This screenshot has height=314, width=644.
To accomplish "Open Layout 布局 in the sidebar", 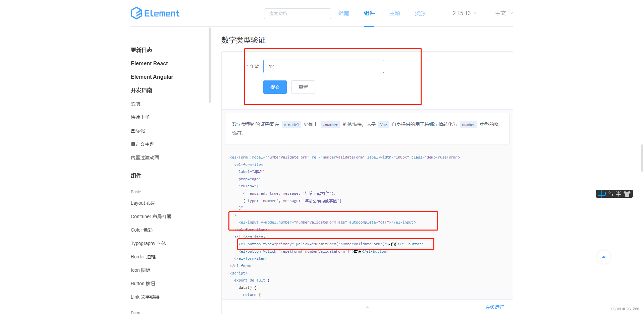I will (x=143, y=203).
